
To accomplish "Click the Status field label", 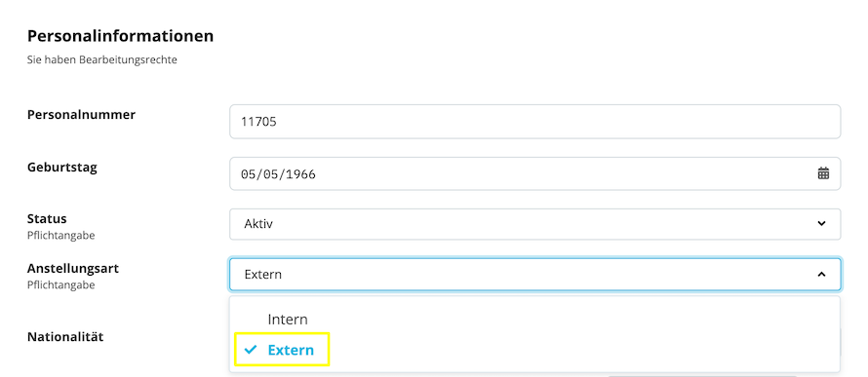I will (x=47, y=219).
